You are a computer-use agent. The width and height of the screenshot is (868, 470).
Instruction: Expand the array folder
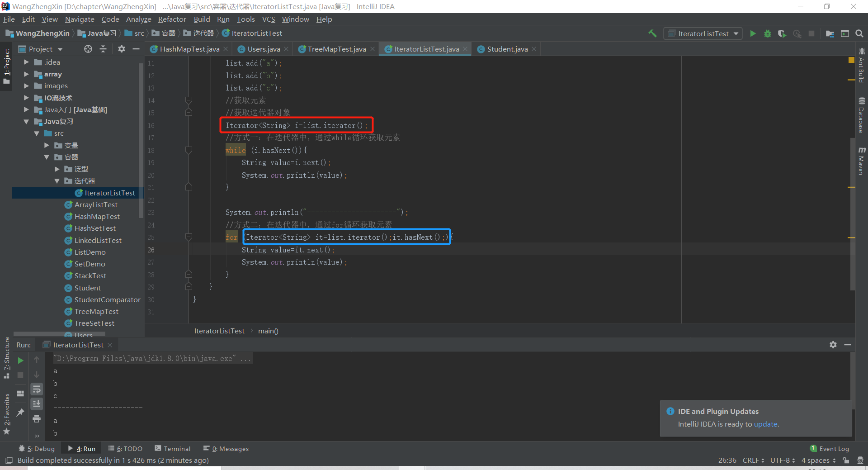point(26,74)
